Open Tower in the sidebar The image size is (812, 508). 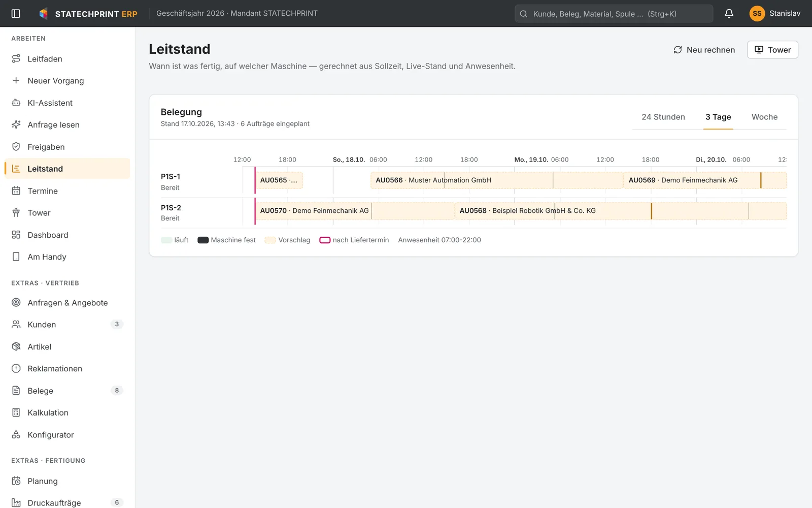(67, 213)
